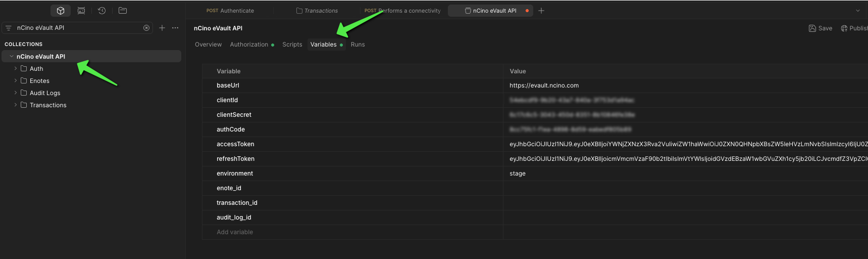Select the Enotes folder row
This screenshot has height=259, width=868.
(x=91, y=80)
